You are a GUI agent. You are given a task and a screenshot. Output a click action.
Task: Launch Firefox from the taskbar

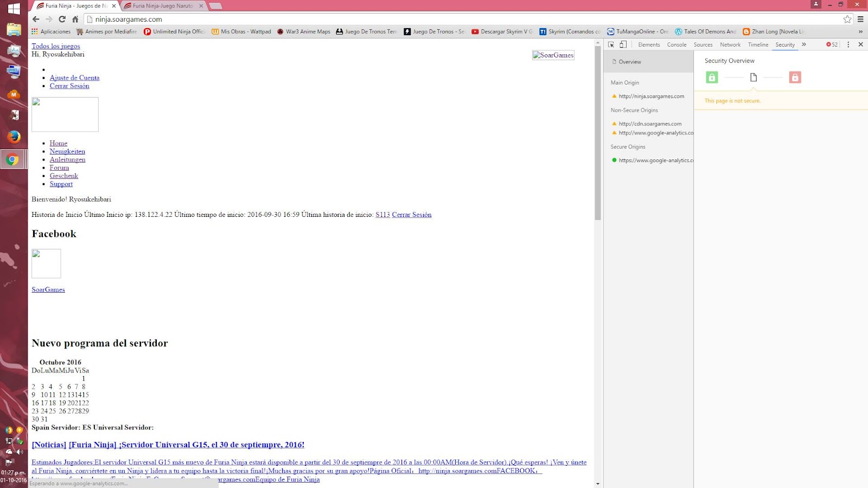click(x=14, y=137)
